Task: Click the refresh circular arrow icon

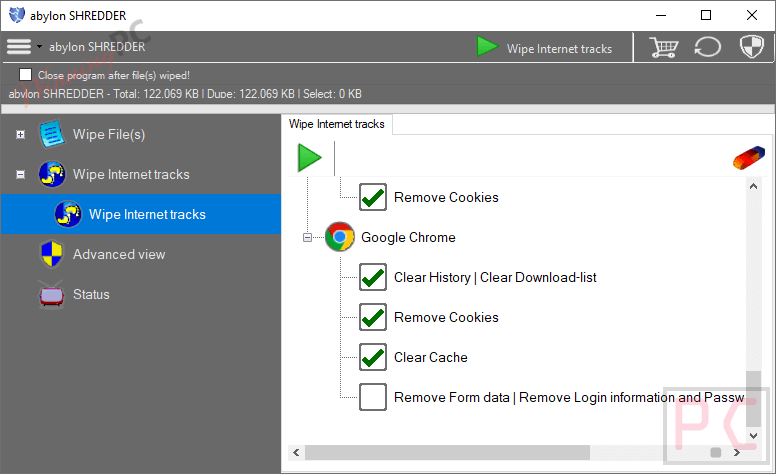Action: click(x=708, y=47)
